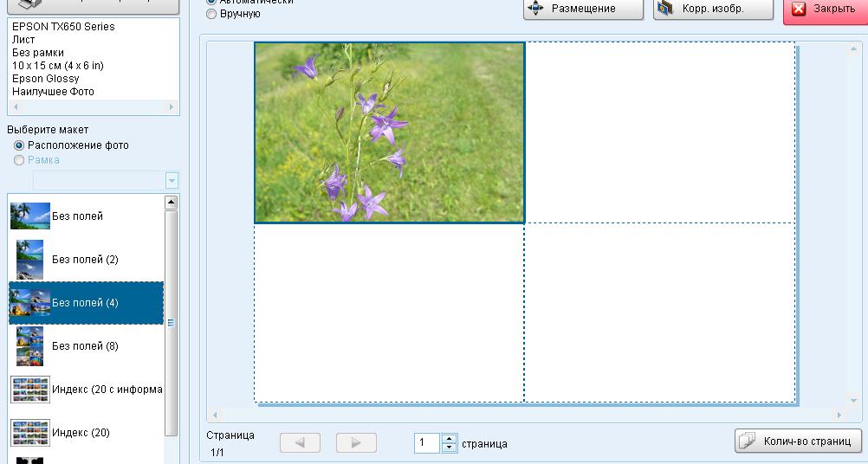The width and height of the screenshot is (868, 464).
Task: Click the 'Выберите макет' heading text
Action: 48,130
